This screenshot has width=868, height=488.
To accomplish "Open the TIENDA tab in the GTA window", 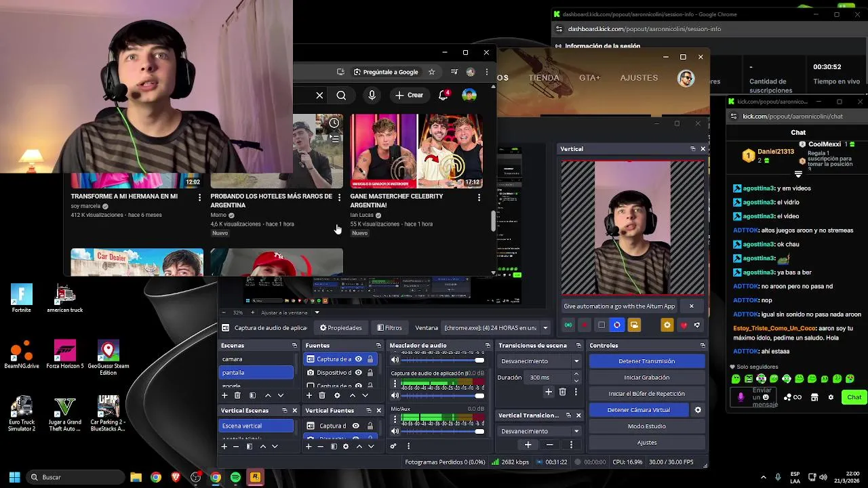I will click(x=544, y=78).
